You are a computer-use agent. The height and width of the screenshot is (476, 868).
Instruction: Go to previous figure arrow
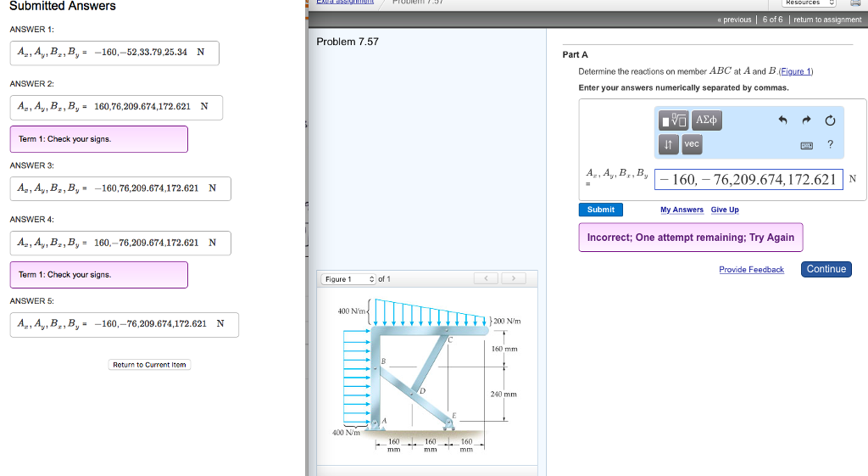486,278
